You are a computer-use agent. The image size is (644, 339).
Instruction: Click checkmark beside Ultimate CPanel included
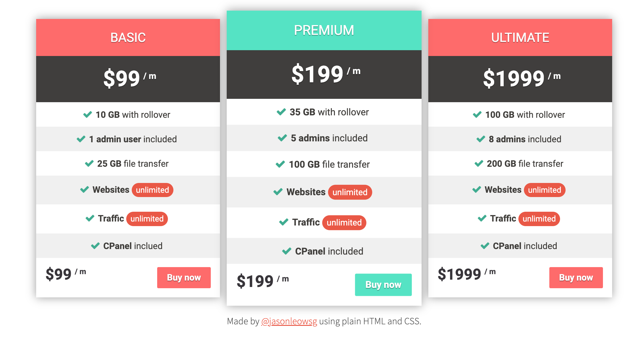coord(485,246)
